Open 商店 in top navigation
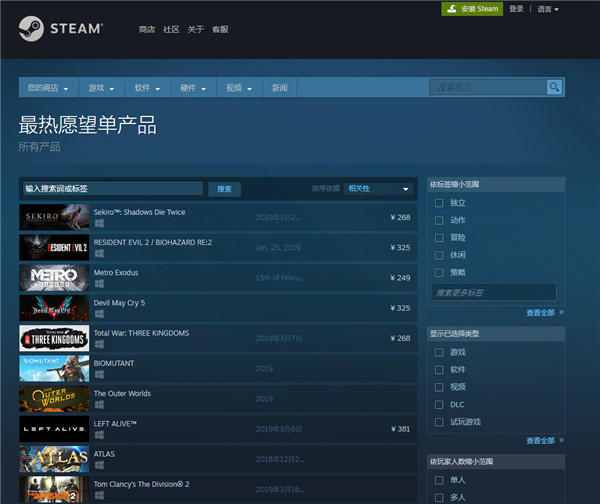Viewport: 600px width, 504px height. tap(147, 29)
